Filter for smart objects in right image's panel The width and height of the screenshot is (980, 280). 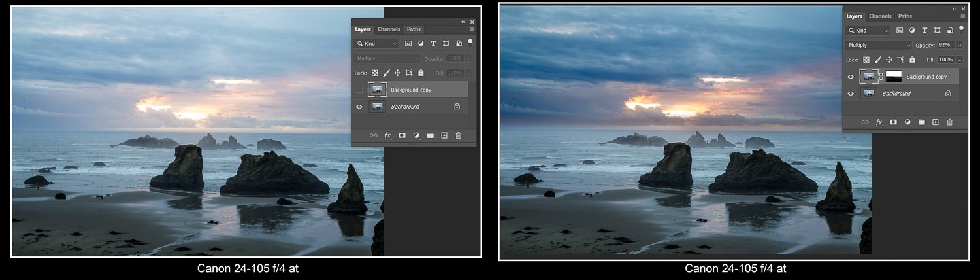click(950, 31)
